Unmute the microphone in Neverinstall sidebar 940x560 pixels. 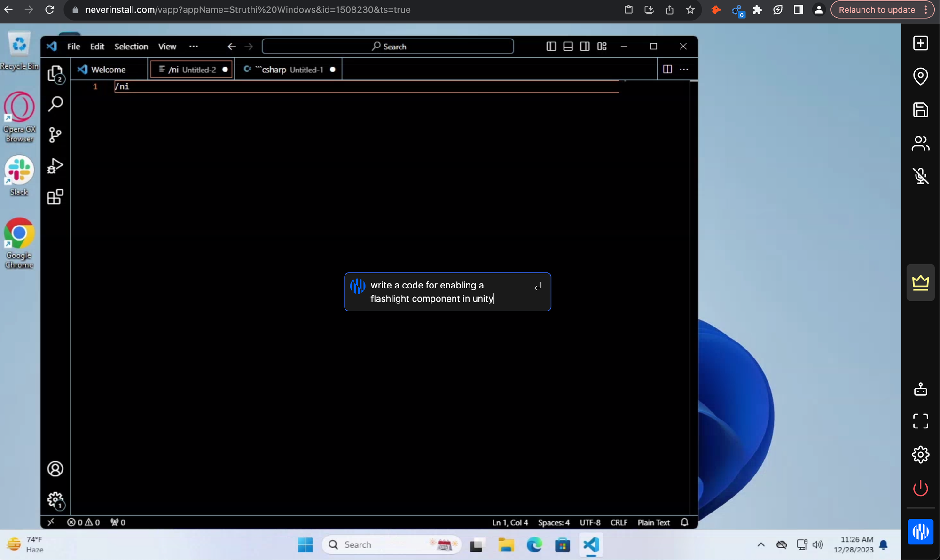click(920, 176)
